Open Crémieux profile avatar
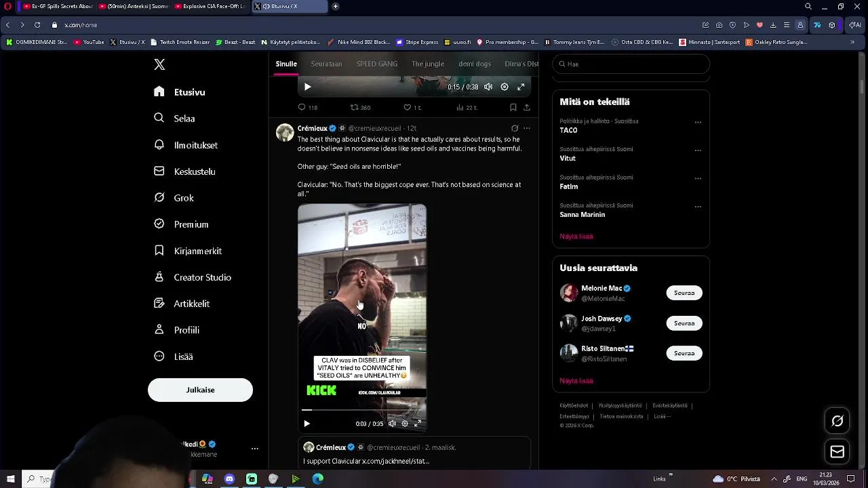868x488 pixels. [x=285, y=132]
